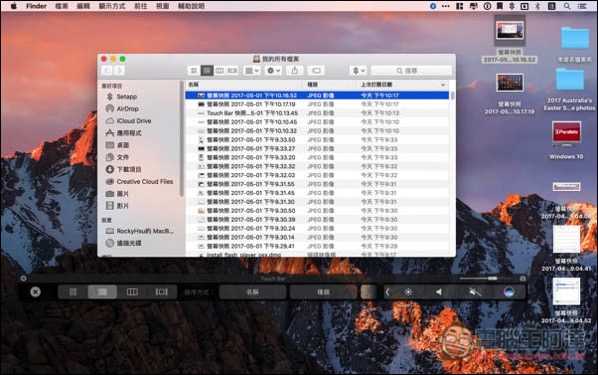Open the Finder menu in menu bar
The width and height of the screenshot is (598, 375).
36,6
